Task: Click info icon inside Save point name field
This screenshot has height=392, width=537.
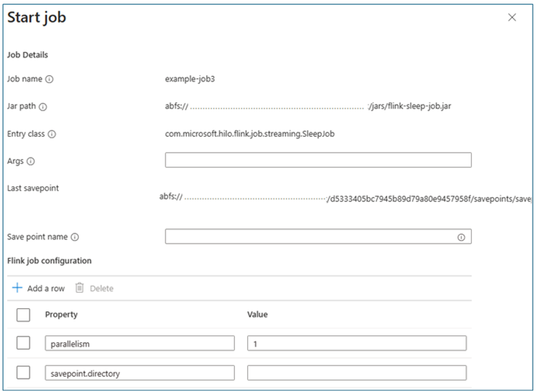Action: point(461,237)
